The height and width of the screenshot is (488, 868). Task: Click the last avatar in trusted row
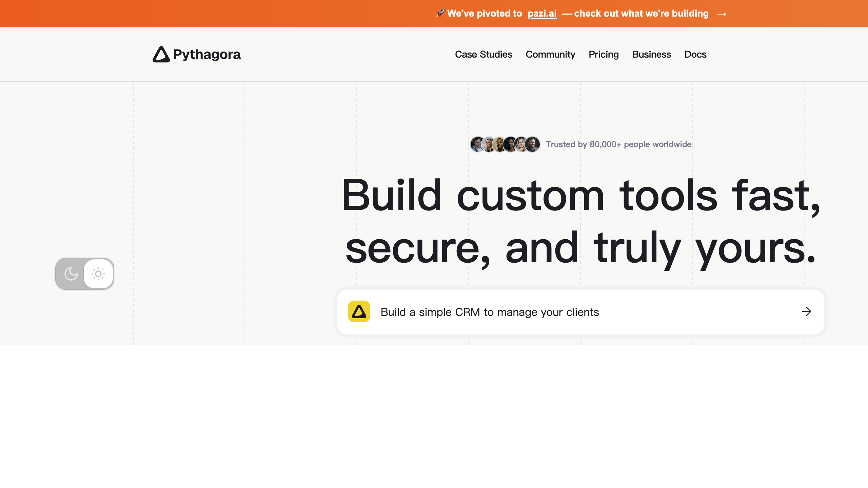(532, 144)
